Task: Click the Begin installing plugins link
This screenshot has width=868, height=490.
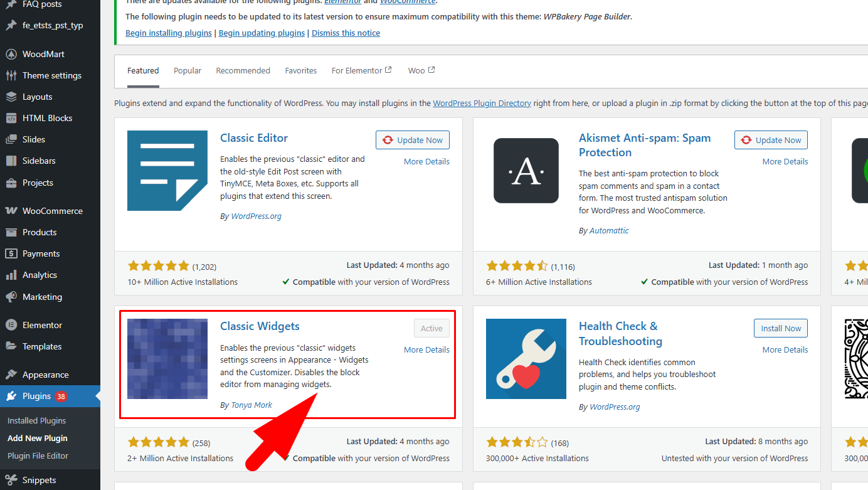Action: tap(169, 33)
